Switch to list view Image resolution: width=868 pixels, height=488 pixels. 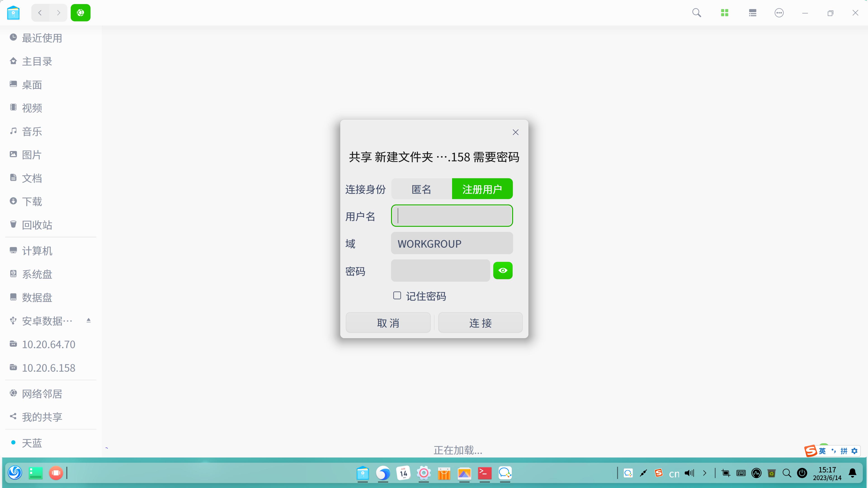752,13
